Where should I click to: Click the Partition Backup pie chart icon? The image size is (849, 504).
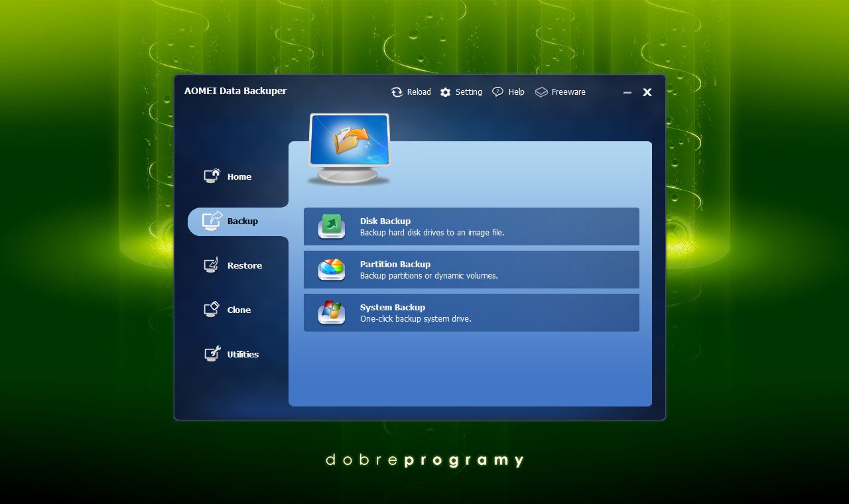tap(332, 269)
